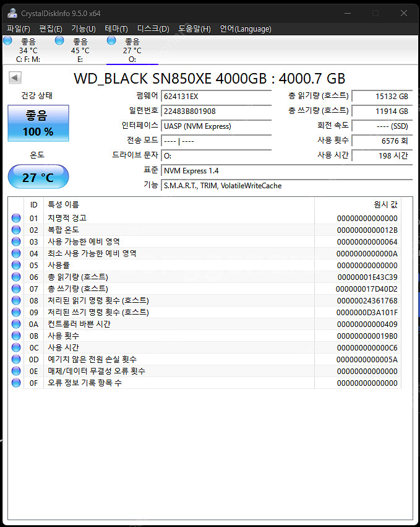
Task: Select the E: disk tab at 45 °C
Action: pos(80,50)
